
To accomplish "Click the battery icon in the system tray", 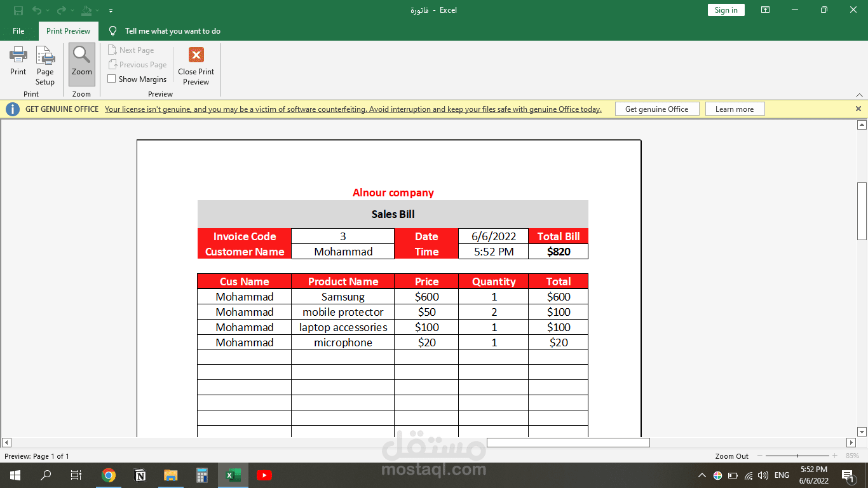I will click(733, 475).
